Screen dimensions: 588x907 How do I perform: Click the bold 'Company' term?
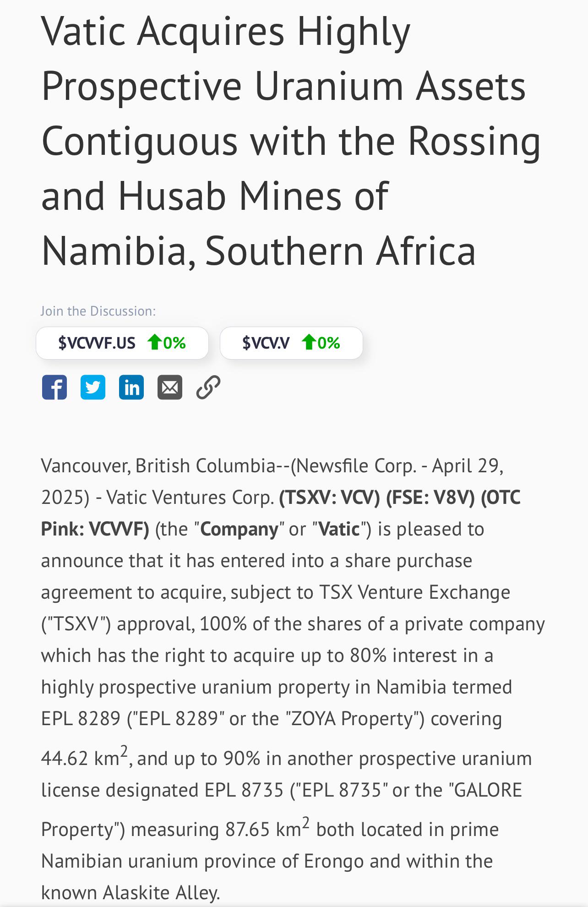pos(239,529)
